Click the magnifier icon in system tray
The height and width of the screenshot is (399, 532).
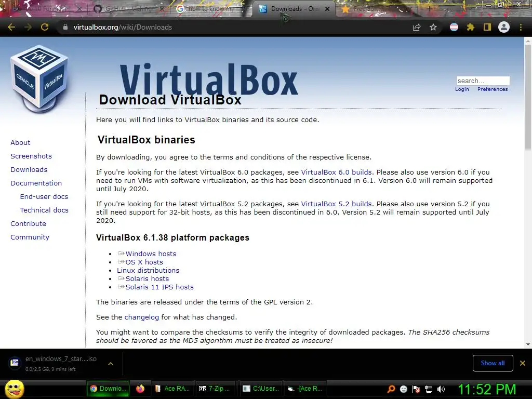(x=391, y=389)
